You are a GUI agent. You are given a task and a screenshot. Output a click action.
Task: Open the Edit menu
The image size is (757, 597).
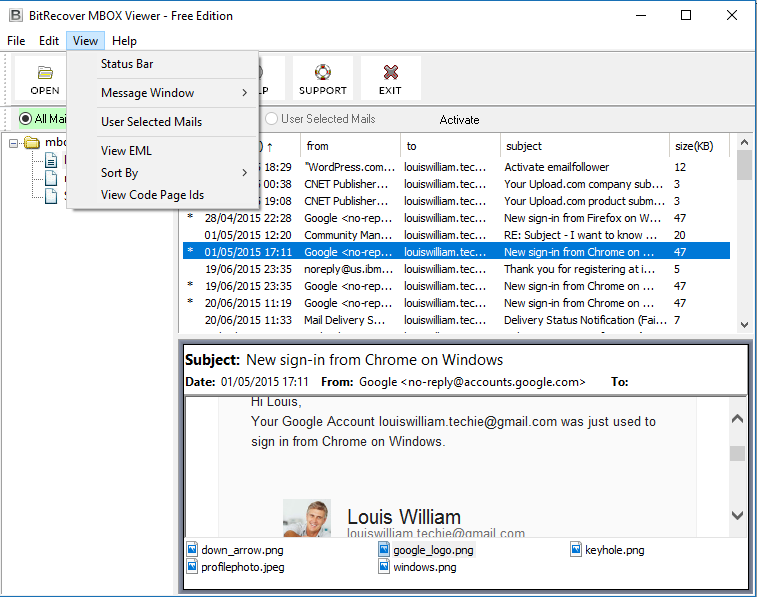[49, 41]
